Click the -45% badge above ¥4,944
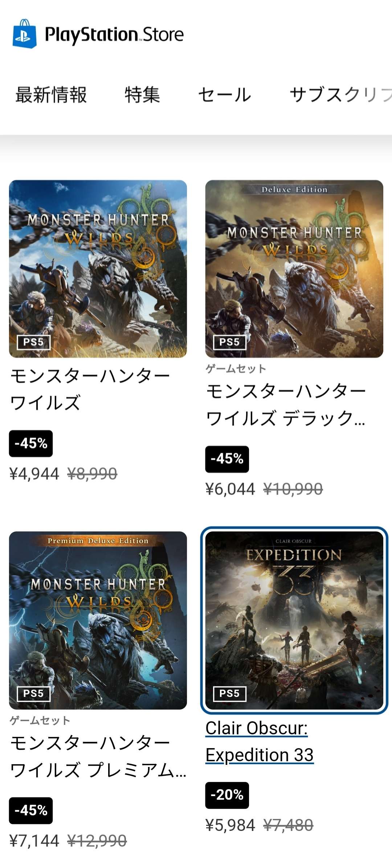Viewport: 392px width, 868px height. [x=31, y=443]
